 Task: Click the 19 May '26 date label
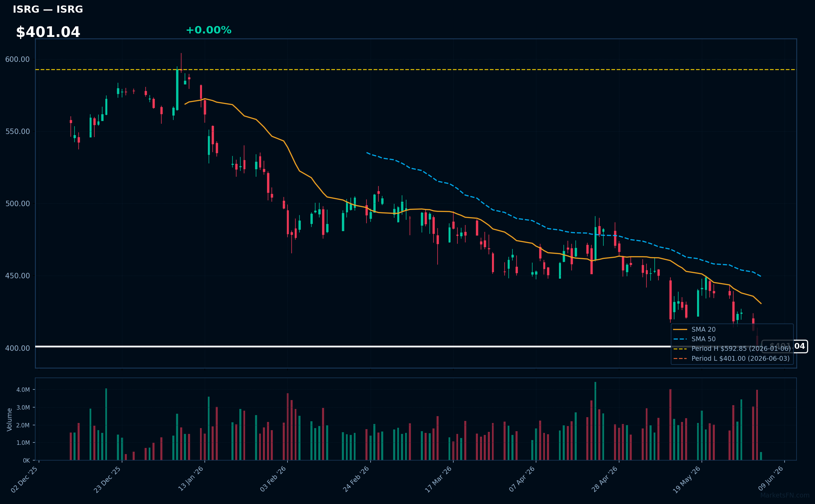(687, 479)
